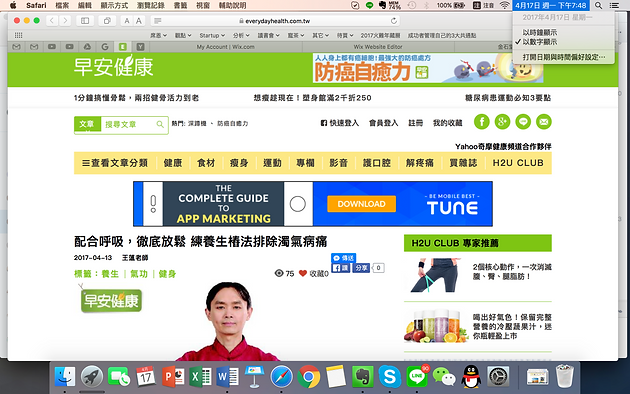The image size is (630, 394).
Task: Open Reader view icon in address bar
Action: pyautogui.click(x=158, y=21)
